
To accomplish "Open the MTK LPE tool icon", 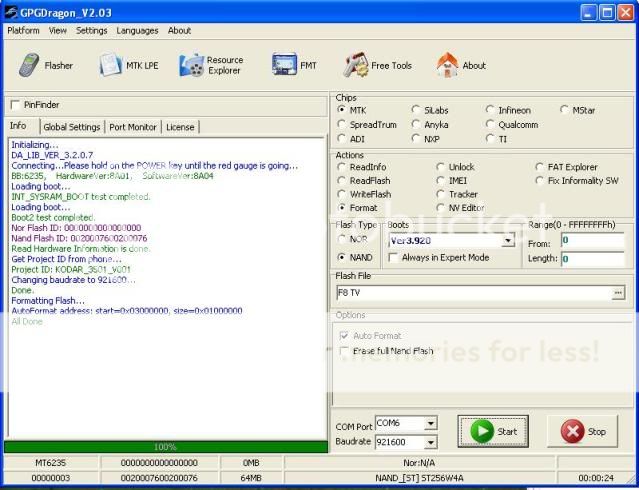I will point(110,65).
